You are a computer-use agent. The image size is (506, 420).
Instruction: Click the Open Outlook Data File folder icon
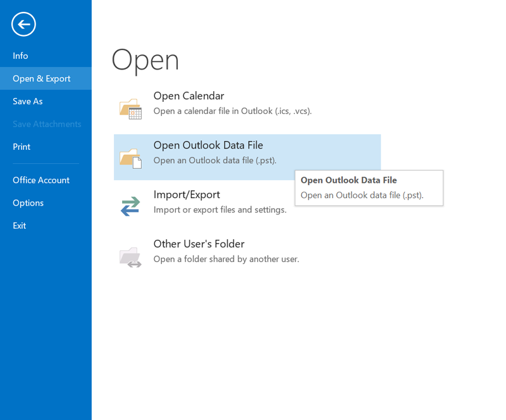[130, 158]
